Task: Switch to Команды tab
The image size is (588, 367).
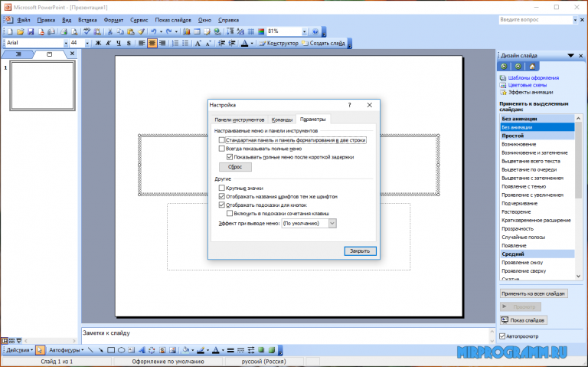Action: coord(282,120)
